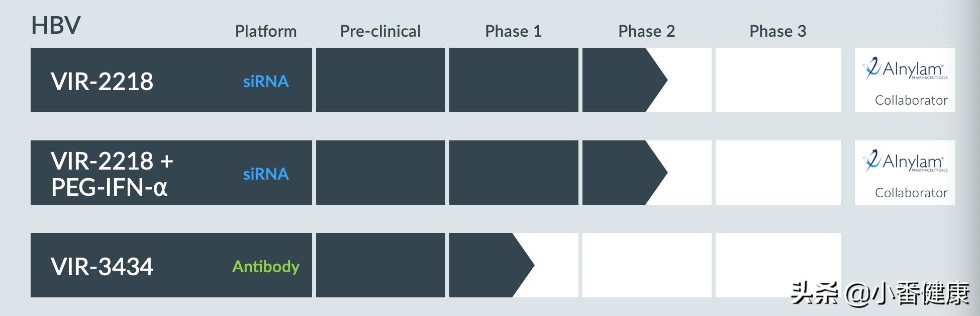Click the green Antibody platform label
Viewport: 980px width, 316px height.
pyautogui.click(x=266, y=266)
